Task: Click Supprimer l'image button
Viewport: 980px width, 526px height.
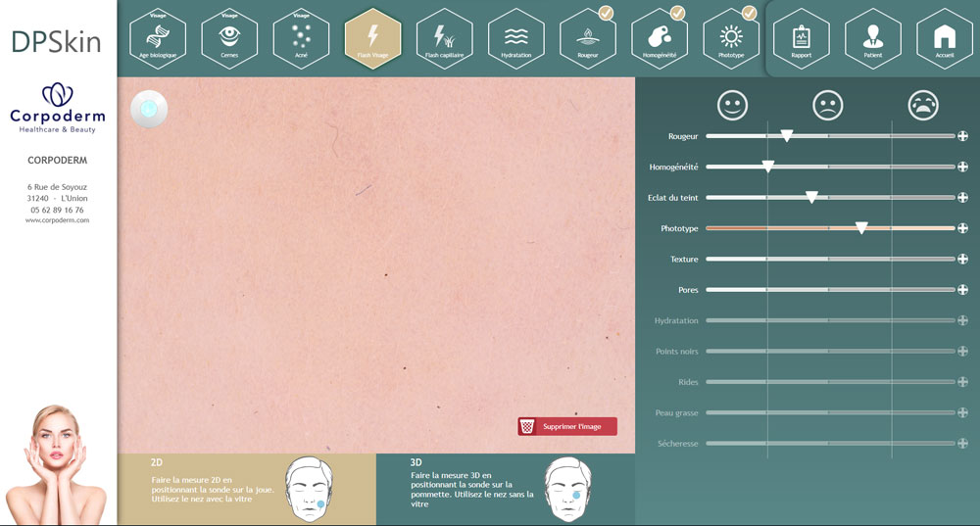Action: [567, 426]
